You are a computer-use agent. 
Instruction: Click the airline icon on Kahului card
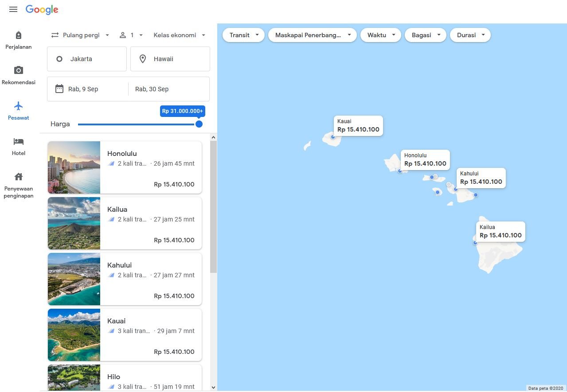[x=111, y=275]
